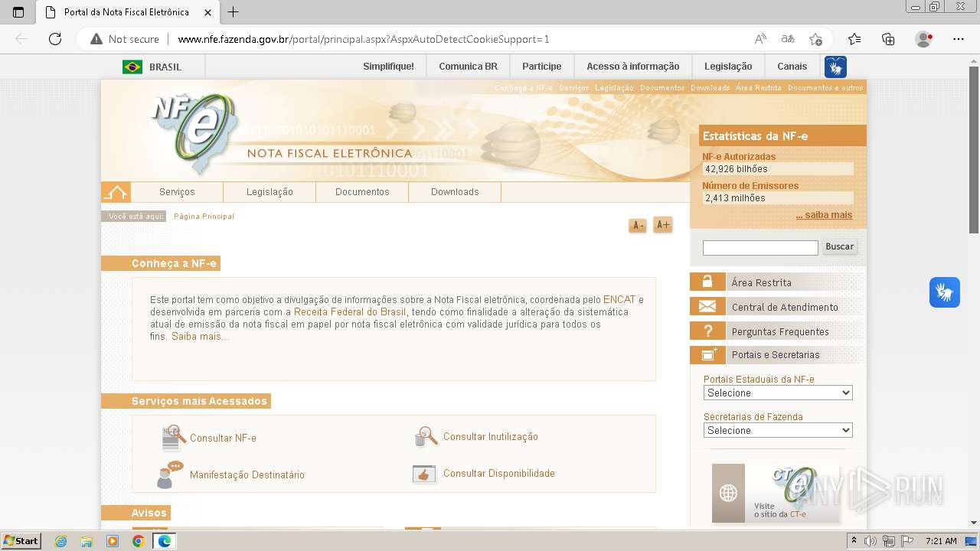
Task: Click the Consultar Disponibilidade thumbs-up icon
Action: point(424,474)
